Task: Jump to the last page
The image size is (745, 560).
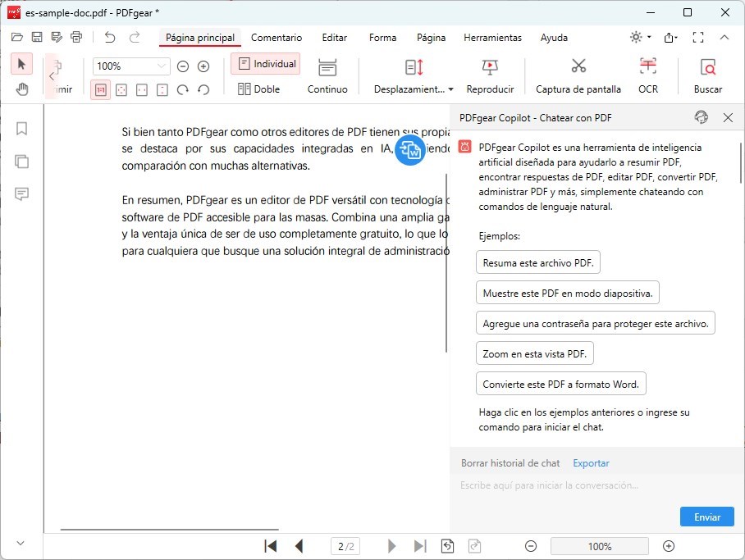Action: coord(420,546)
